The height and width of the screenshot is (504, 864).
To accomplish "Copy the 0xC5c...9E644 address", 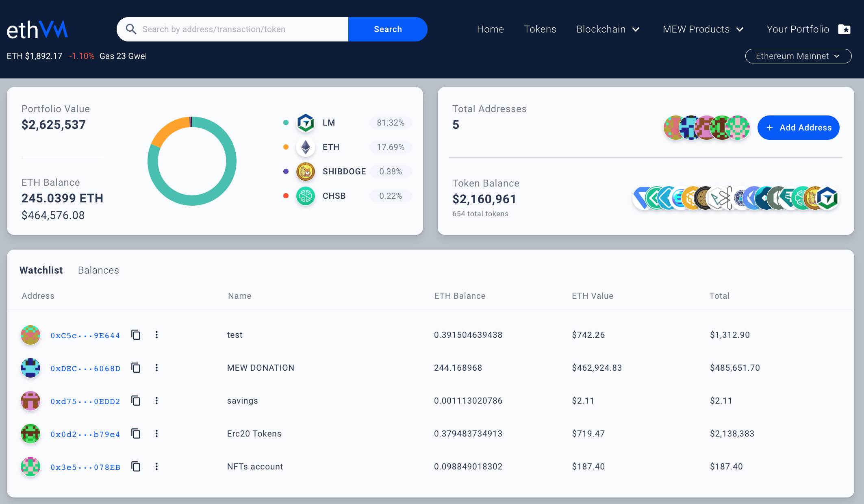I will click(x=136, y=335).
